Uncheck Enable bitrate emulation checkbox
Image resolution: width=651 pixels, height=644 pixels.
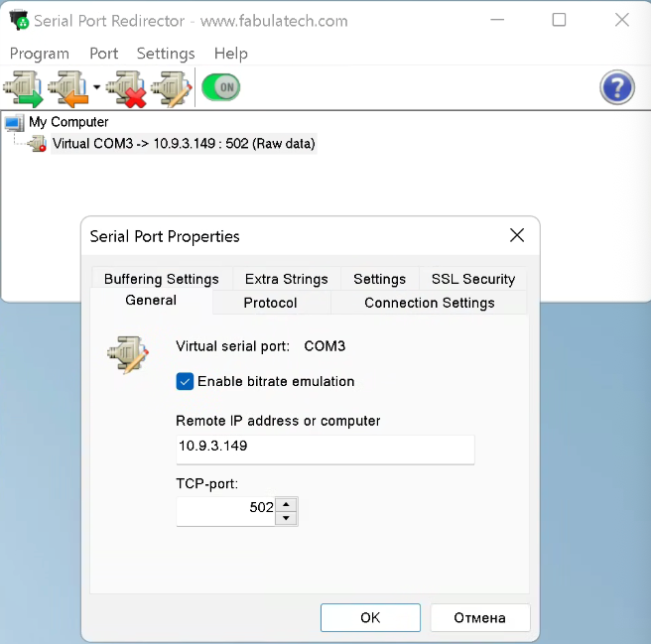(185, 382)
